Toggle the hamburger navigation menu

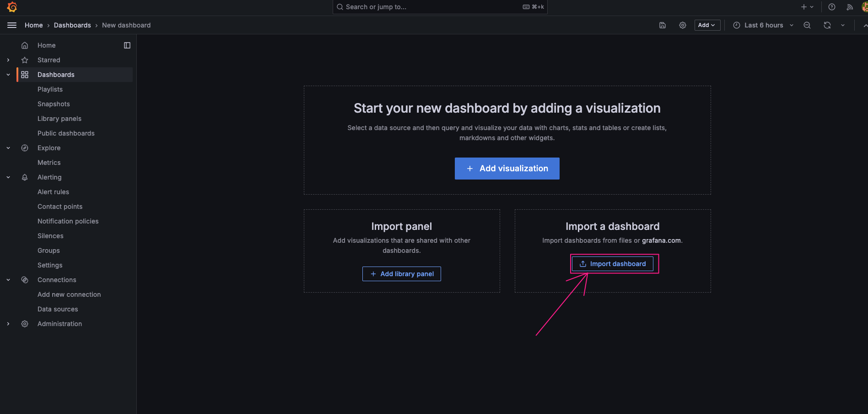point(12,25)
